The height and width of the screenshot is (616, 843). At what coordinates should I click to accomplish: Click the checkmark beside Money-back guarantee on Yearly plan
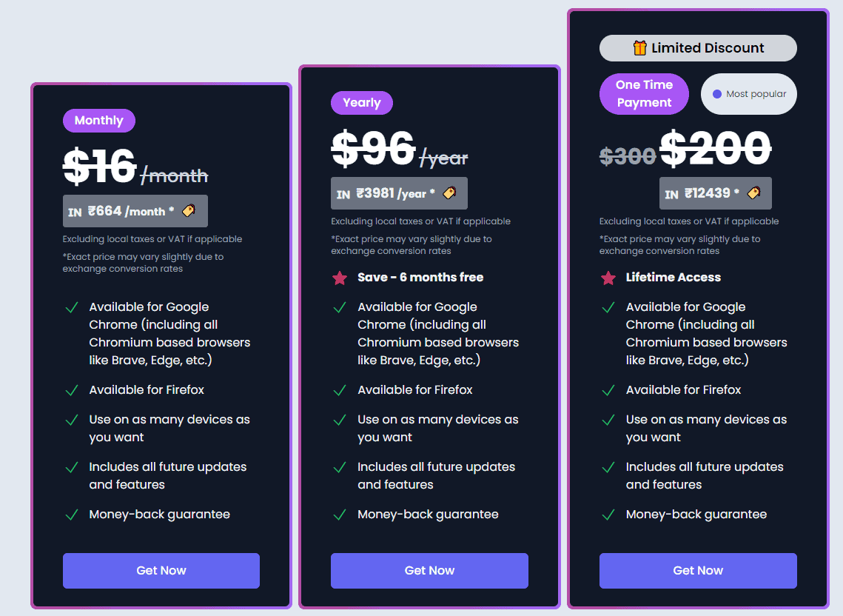(340, 515)
